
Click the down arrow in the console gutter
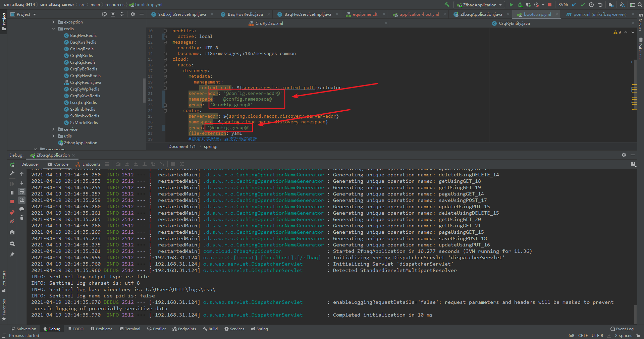(x=22, y=183)
